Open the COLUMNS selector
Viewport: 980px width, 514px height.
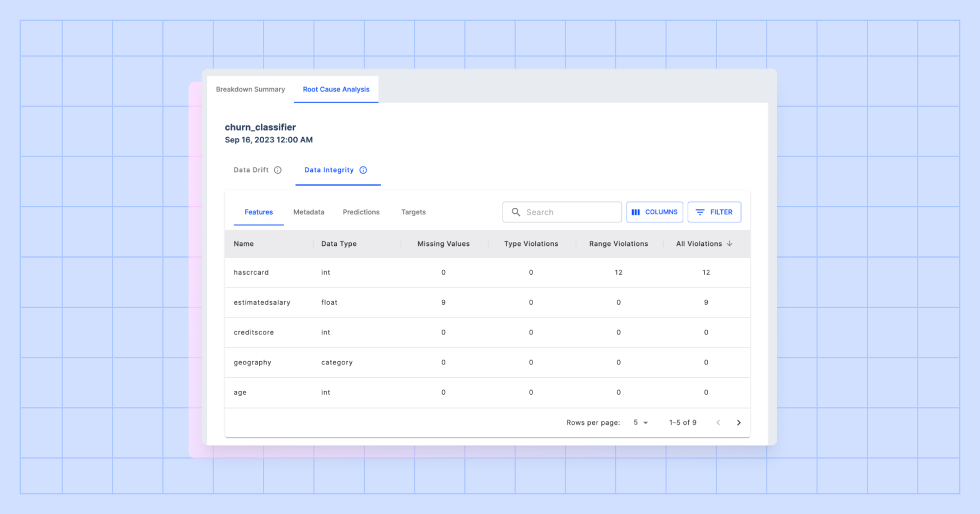[654, 212]
